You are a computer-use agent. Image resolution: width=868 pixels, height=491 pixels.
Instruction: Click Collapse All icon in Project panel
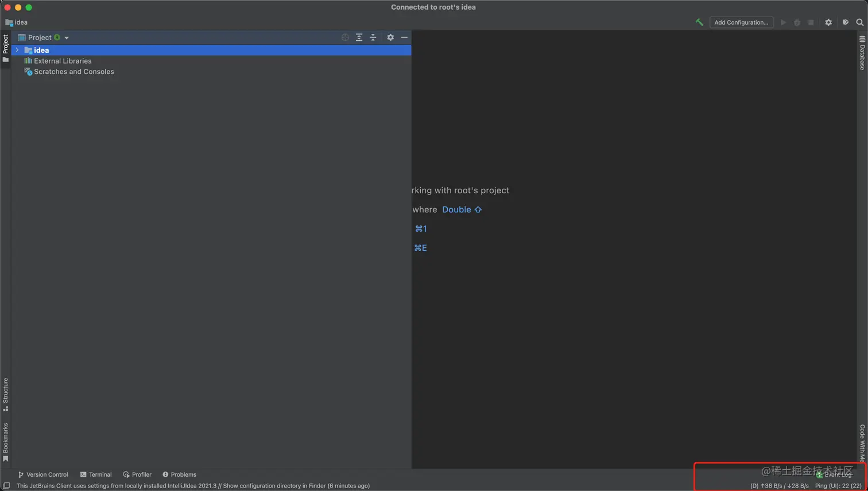pos(373,37)
